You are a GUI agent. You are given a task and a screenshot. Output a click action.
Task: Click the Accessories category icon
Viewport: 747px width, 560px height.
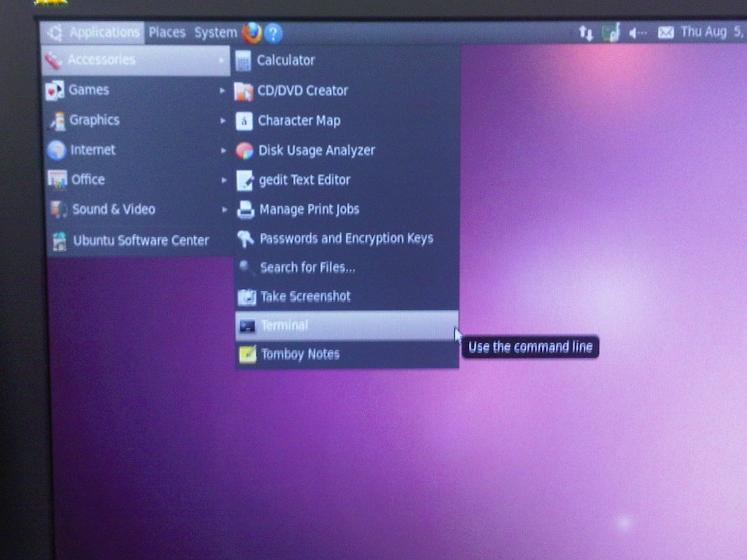[x=53, y=61]
